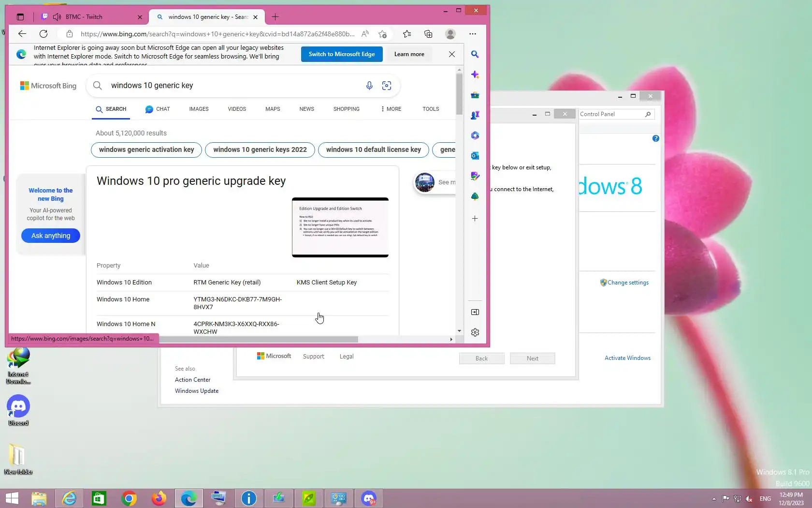Mute the BTMC Twitch tab audio
The height and width of the screenshot is (508, 812).
pos(57,17)
